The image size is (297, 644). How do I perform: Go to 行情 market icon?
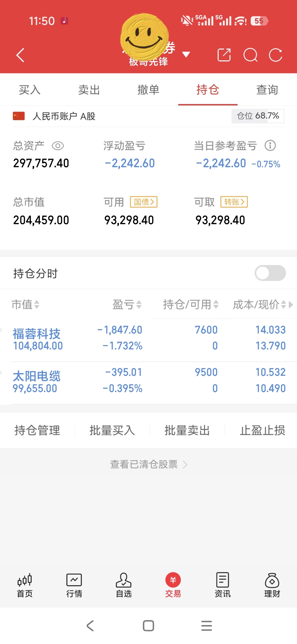[x=74, y=585]
